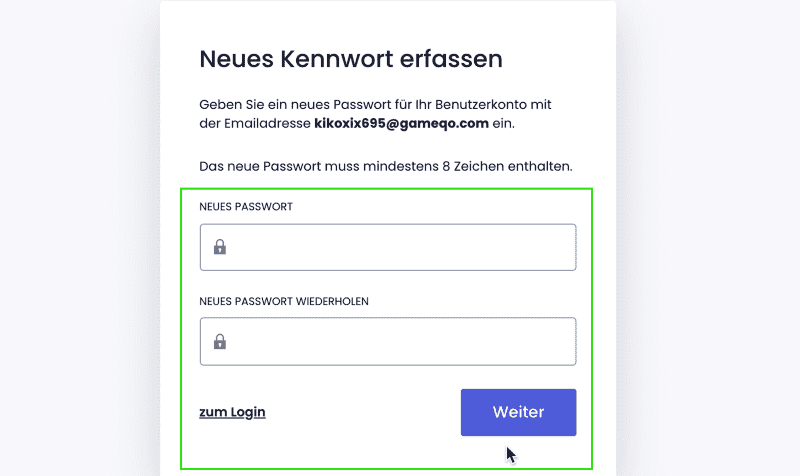Image resolution: width=800 pixels, height=476 pixels.
Task: Click the padlock beside the first password box
Action: (220, 247)
